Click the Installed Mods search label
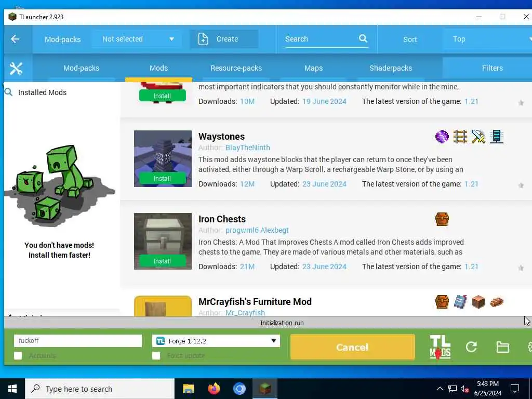The image size is (532, 399). pos(42,92)
